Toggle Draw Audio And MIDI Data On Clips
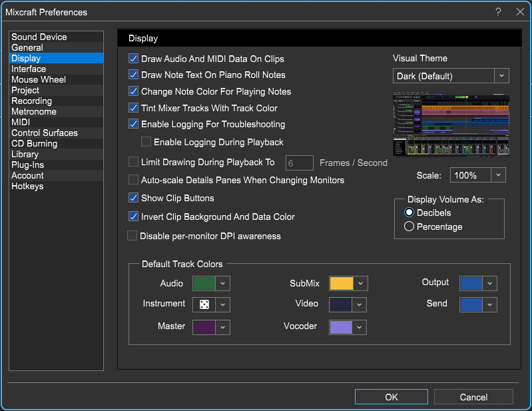The height and width of the screenshot is (411, 532). (133, 59)
